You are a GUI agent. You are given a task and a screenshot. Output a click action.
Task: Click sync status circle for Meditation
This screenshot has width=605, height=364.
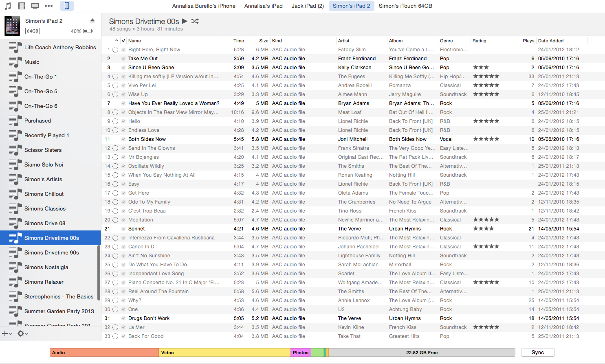[x=115, y=220]
